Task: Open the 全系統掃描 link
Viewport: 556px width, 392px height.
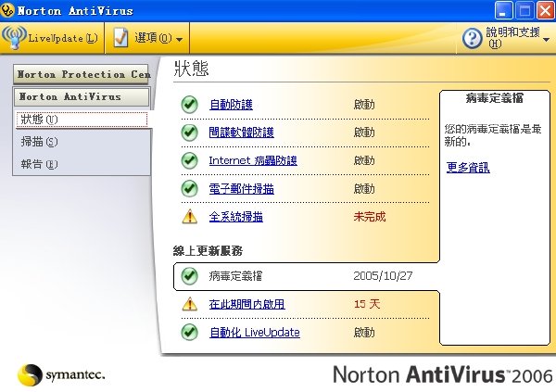Action: 235,217
